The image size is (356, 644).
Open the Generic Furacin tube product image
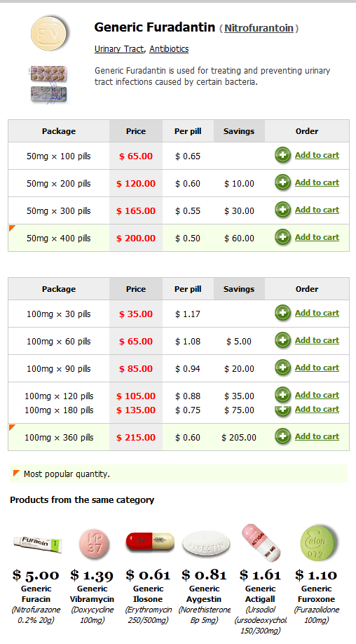[37, 544]
